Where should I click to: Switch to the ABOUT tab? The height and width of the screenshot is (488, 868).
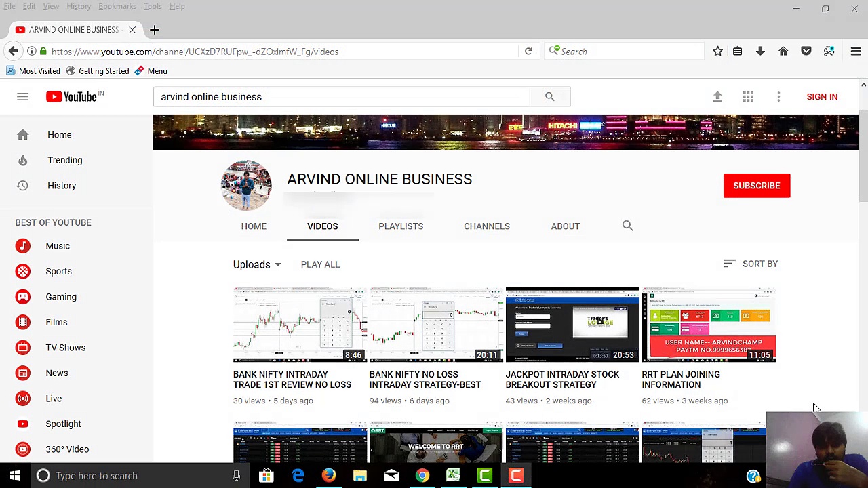[x=566, y=226]
